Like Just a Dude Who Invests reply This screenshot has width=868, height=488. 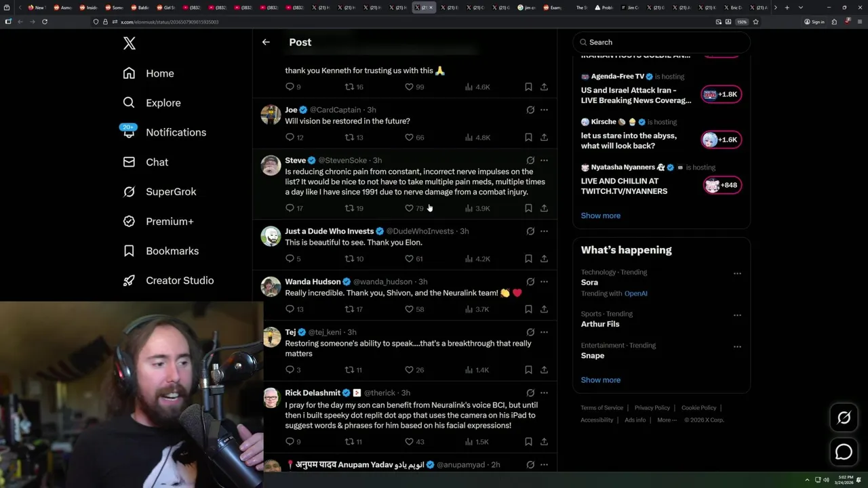[x=414, y=259]
